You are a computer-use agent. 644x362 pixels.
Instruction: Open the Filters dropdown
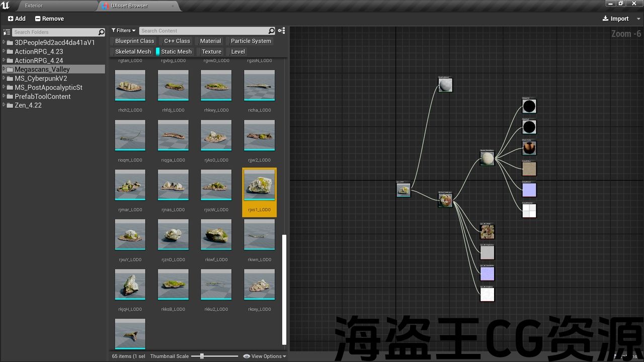[124, 31]
